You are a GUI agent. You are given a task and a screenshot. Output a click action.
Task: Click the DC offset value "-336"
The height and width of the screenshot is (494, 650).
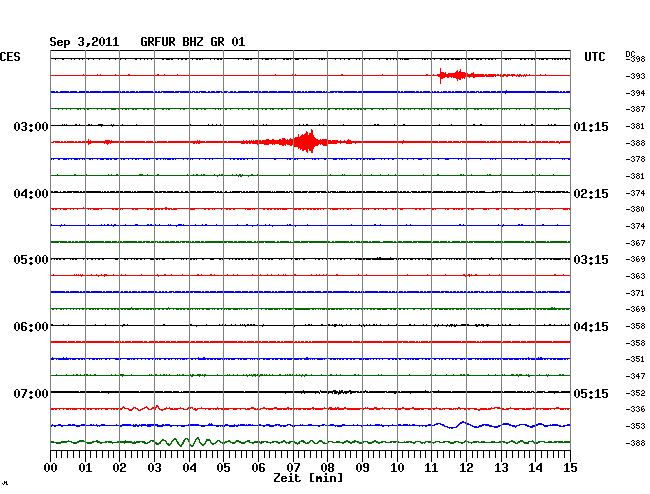pos(635,409)
